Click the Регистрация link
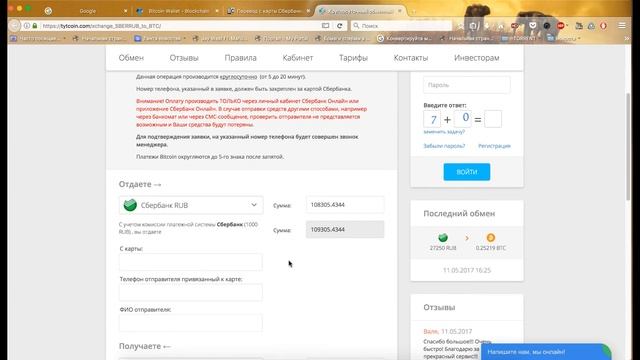This screenshot has width=640, height=360. (x=494, y=146)
